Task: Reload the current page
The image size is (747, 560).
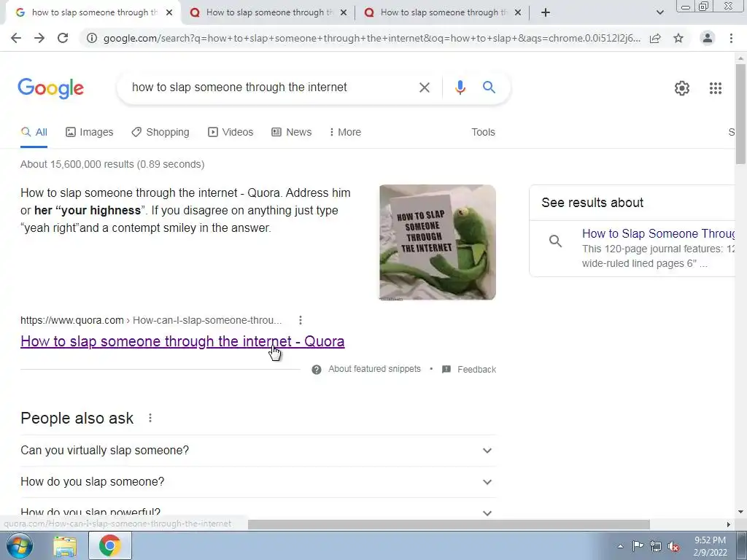Action: pos(63,38)
